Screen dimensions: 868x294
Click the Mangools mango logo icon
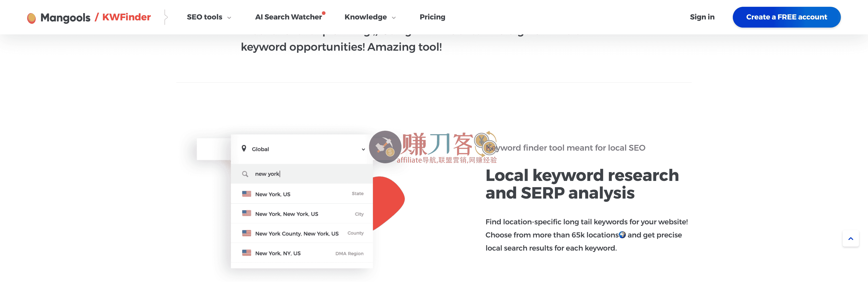coord(32,17)
